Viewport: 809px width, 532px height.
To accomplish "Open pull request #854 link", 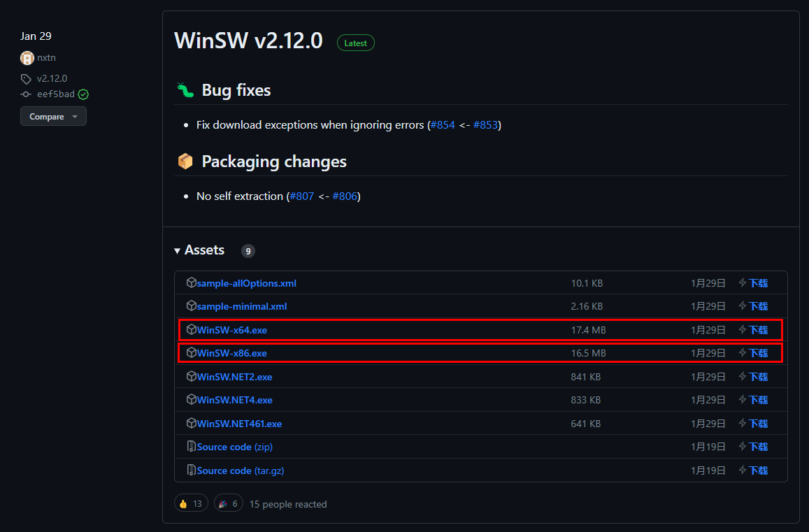I will click(443, 125).
